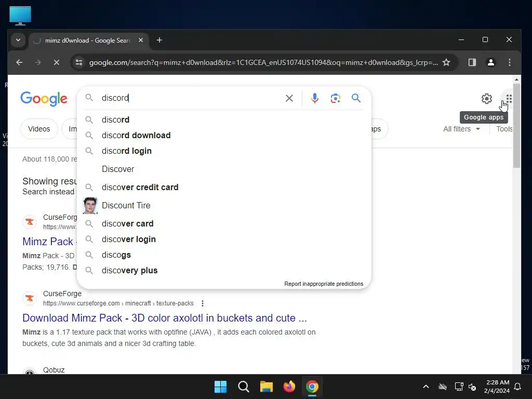
Task: Open a new tab with plus button
Action: point(159,41)
